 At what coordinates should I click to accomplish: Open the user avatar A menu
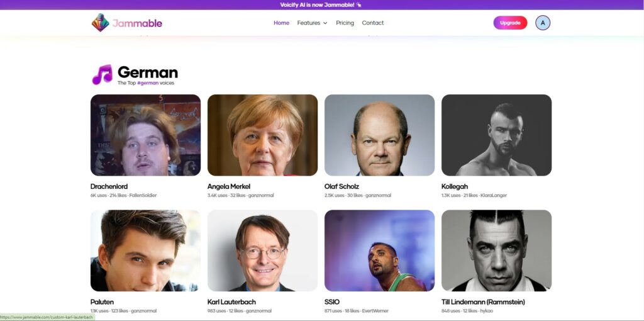(543, 23)
